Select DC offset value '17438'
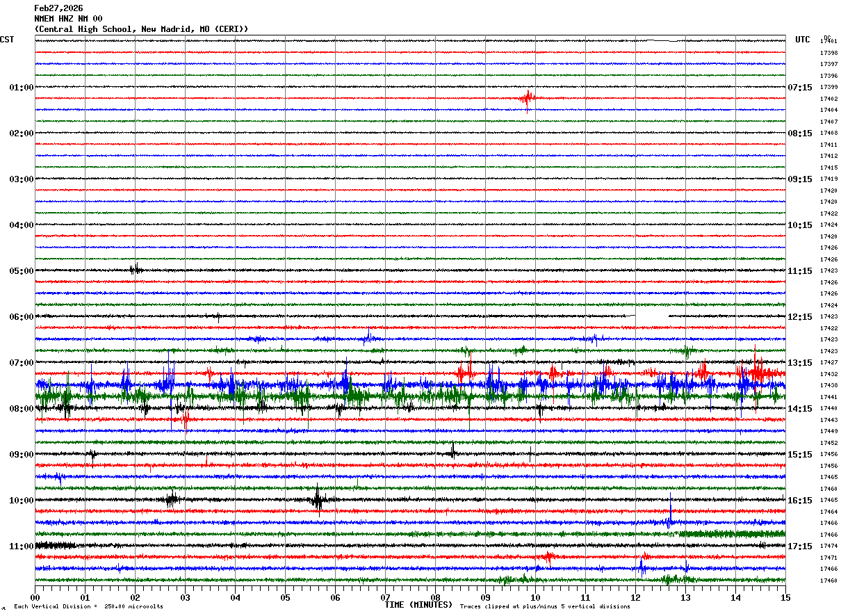841x616 pixels. click(x=828, y=385)
